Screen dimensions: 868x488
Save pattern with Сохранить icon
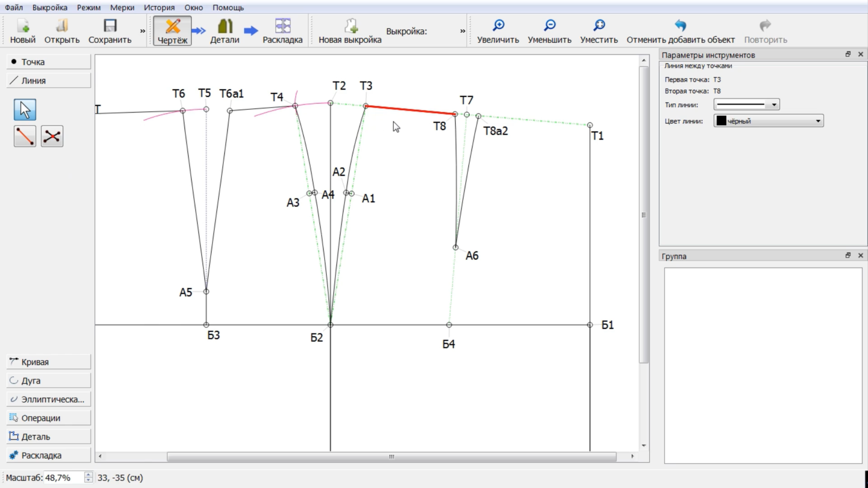pyautogui.click(x=110, y=31)
